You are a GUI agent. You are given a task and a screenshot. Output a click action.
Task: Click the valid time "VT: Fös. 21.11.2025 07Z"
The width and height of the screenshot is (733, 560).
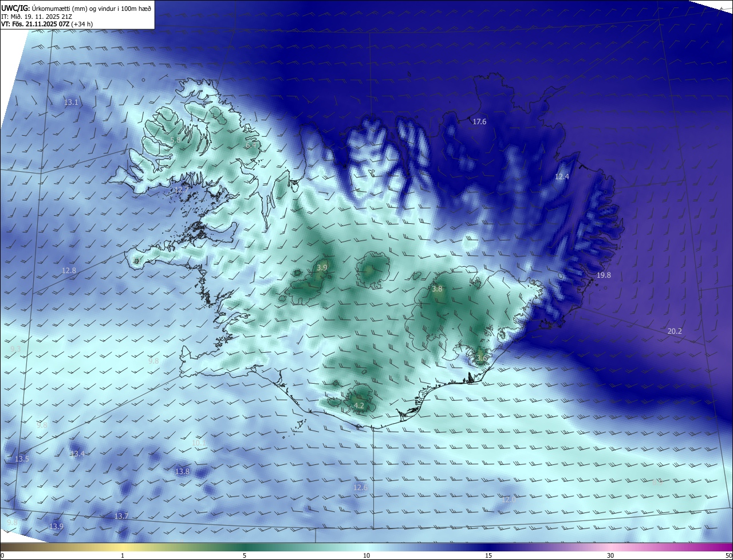tap(36, 24)
